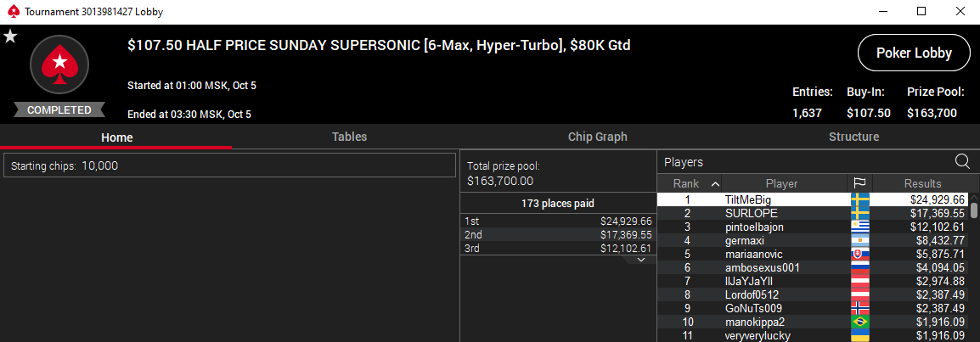
Task: Toggle Rank column sort arrow
Action: [x=714, y=183]
